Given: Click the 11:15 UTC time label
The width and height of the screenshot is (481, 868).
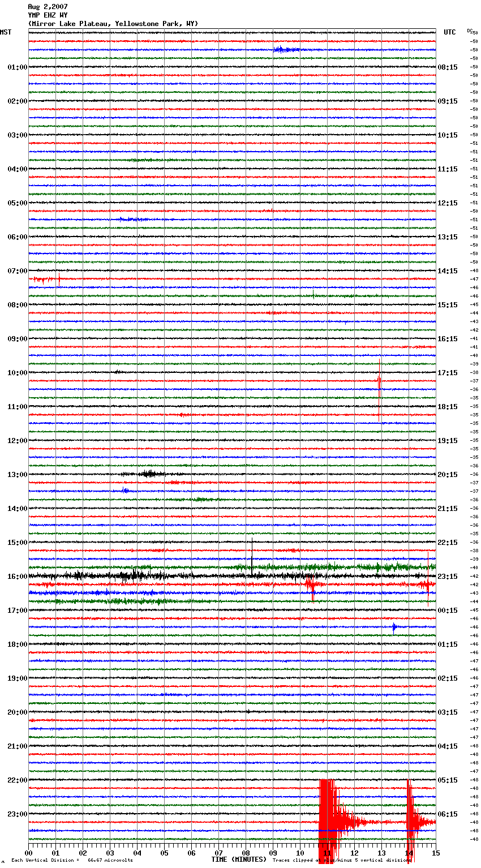Looking at the screenshot, I should [448, 169].
